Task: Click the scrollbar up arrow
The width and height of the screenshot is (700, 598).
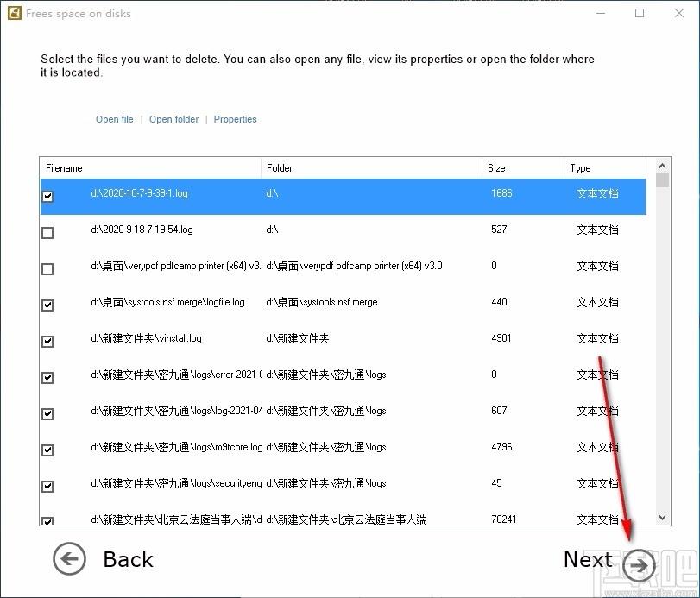Action: tap(663, 166)
